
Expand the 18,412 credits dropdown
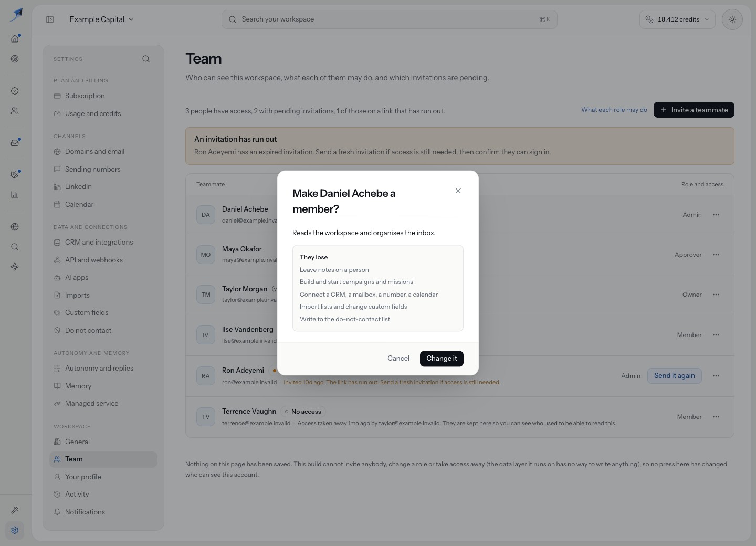[678, 19]
